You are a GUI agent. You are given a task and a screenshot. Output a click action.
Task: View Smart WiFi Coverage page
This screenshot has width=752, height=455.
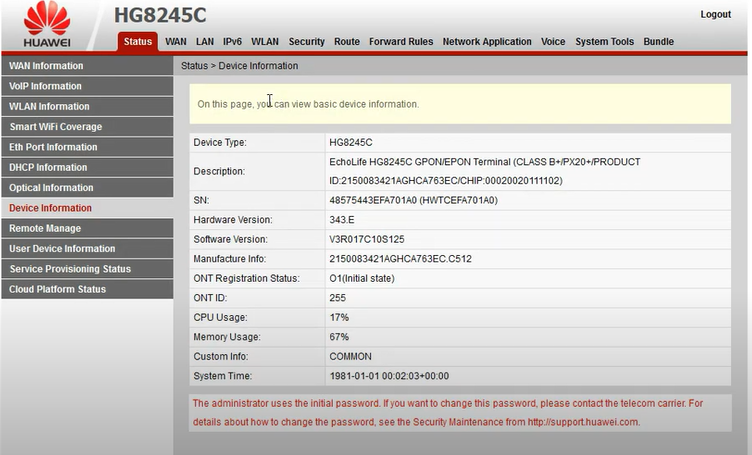click(x=56, y=127)
